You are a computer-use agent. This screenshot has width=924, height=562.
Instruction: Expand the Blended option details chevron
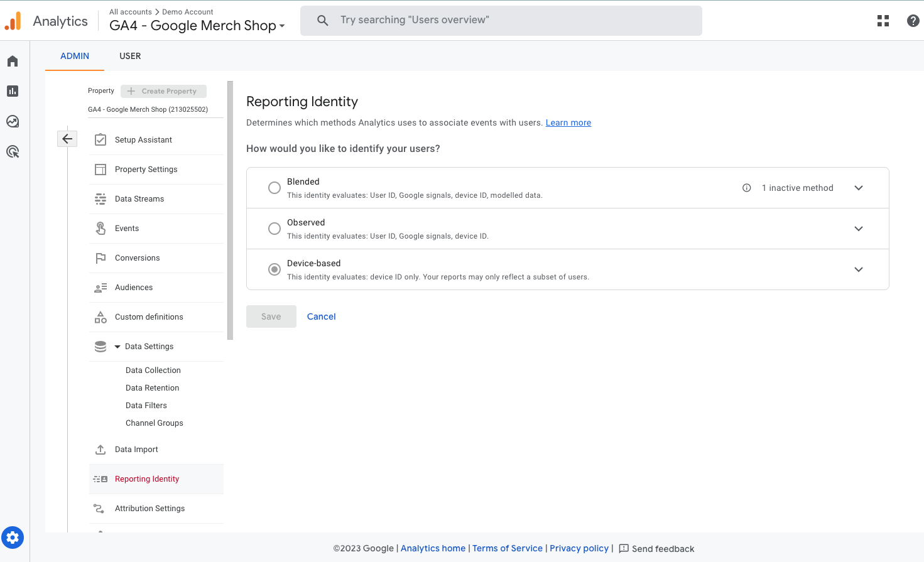tap(859, 188)
